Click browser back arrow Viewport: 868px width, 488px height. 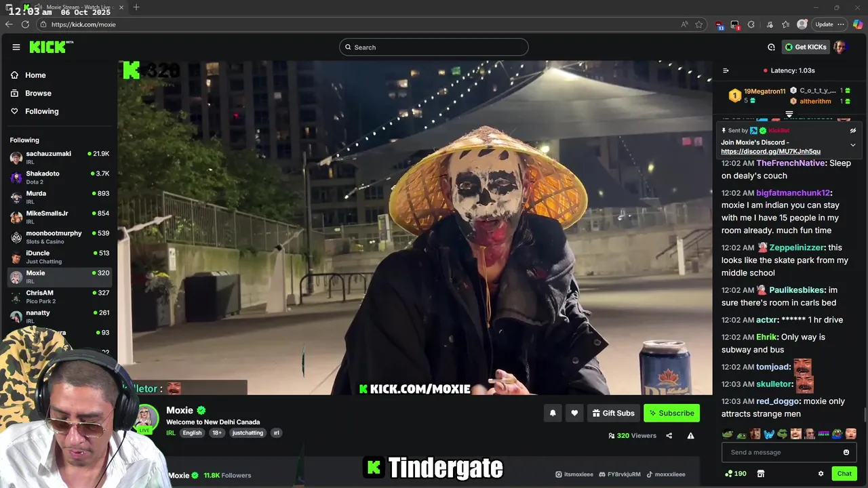pyautogui.click(x=9, y=24)
